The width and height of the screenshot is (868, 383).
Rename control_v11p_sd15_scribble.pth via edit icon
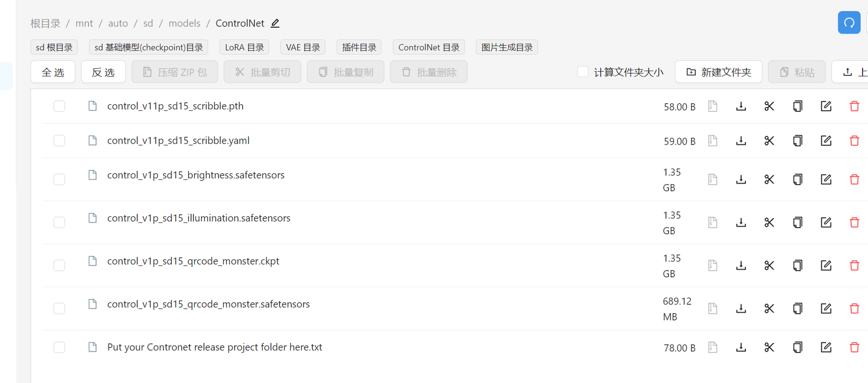coord(826,106)
